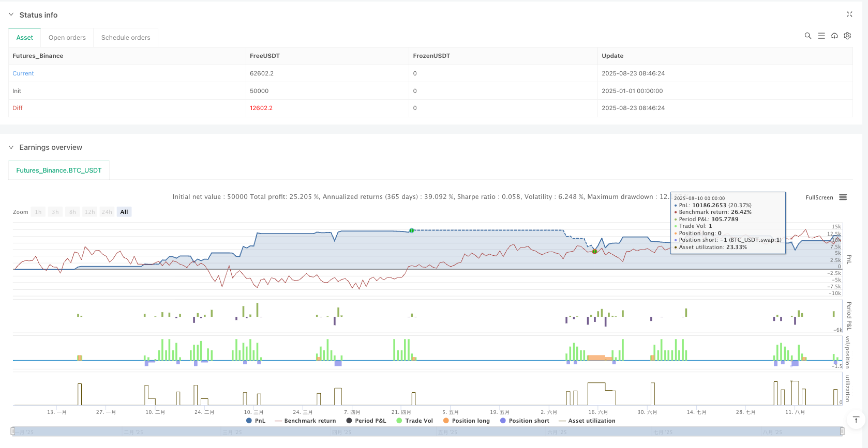
Task: Hide the Benchmark return legend series
Action: [x=305, y=421]
